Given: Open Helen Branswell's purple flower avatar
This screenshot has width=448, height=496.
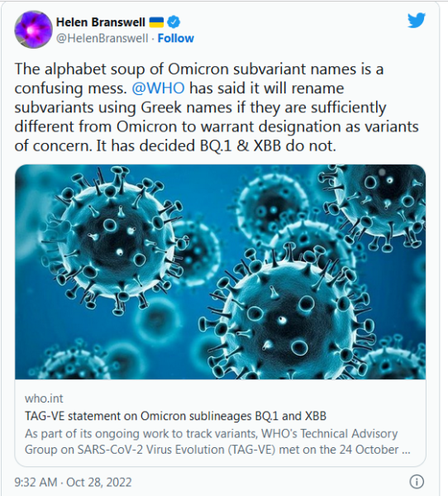Looking at the screenshot, I should (33, 30).
